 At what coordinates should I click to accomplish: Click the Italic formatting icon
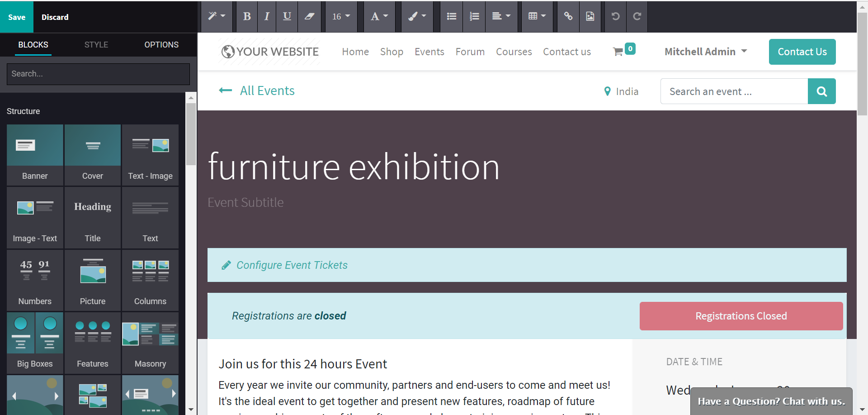pyautogui.click(x=267, y=16)
